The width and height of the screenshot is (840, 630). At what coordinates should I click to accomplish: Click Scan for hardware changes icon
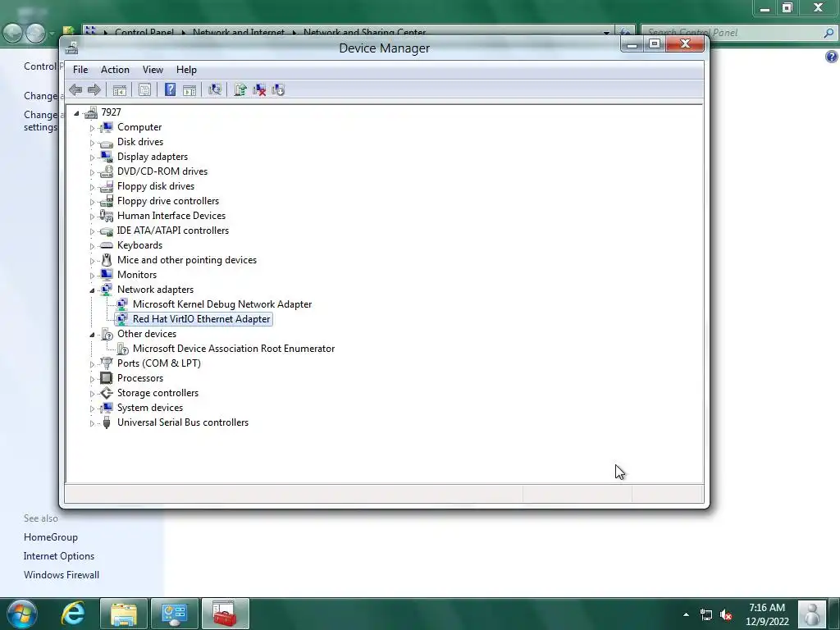pyautogui.click(x=215, y=90)
